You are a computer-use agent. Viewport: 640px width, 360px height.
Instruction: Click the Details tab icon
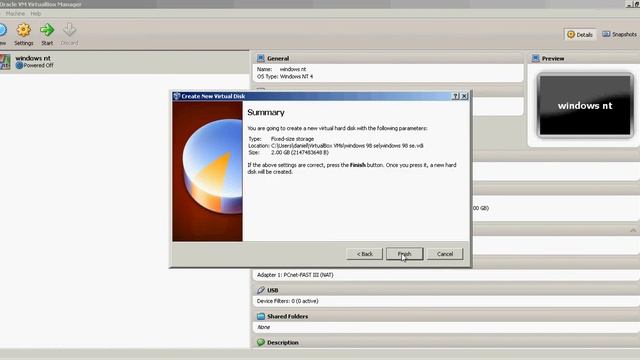(x=571, y=35)
